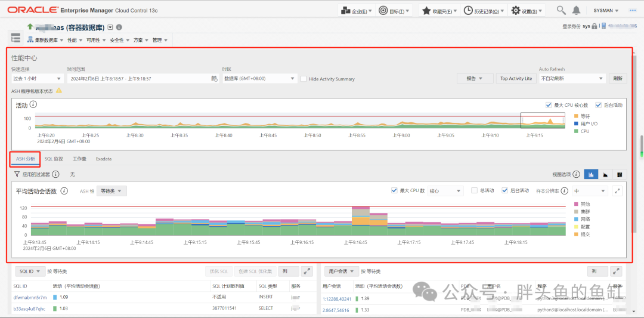Switch to the SQL 监视 tab
The image size is (644, 318).
pyautogui.click(x=54, y=159)
